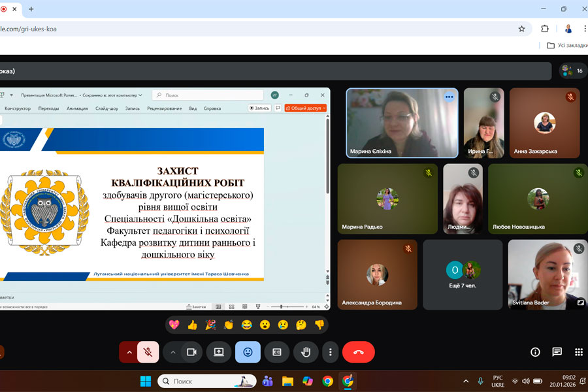588x392 pixels.
Task: Open the chat panel icon
Action: point(557,352)
